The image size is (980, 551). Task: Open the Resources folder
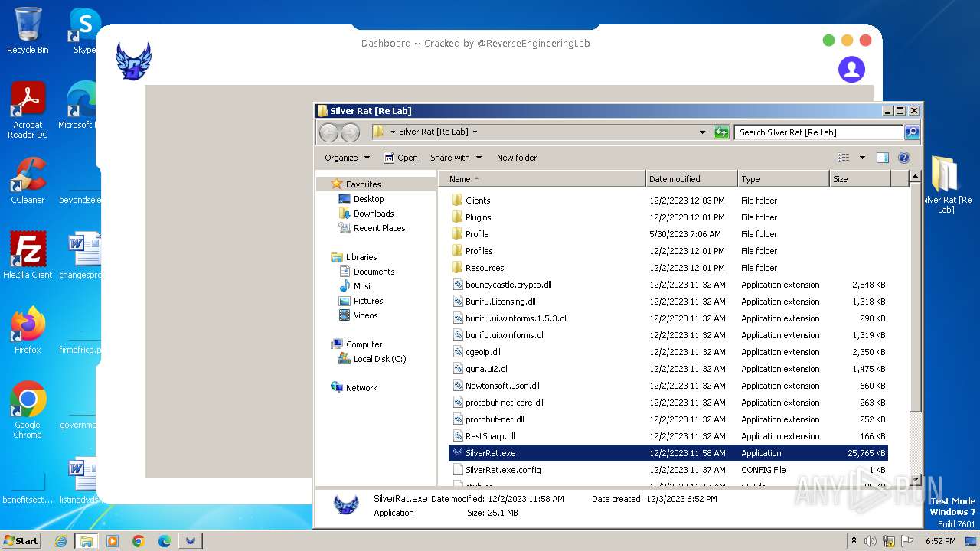pyautogui.click(x=484, y=268)
